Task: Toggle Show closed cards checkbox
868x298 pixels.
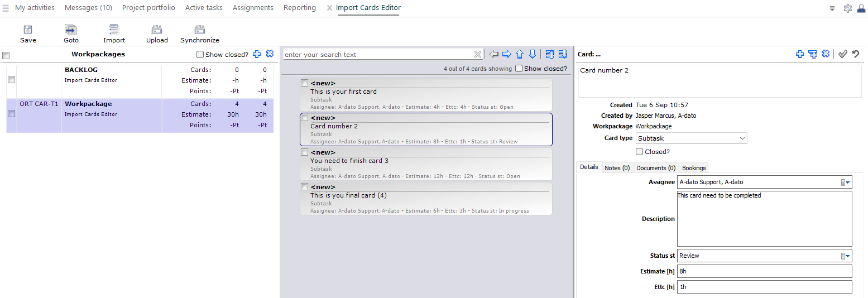Action: (519, 69)
